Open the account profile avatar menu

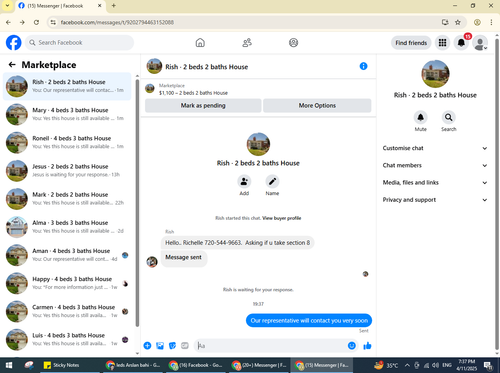pos(480,43)
